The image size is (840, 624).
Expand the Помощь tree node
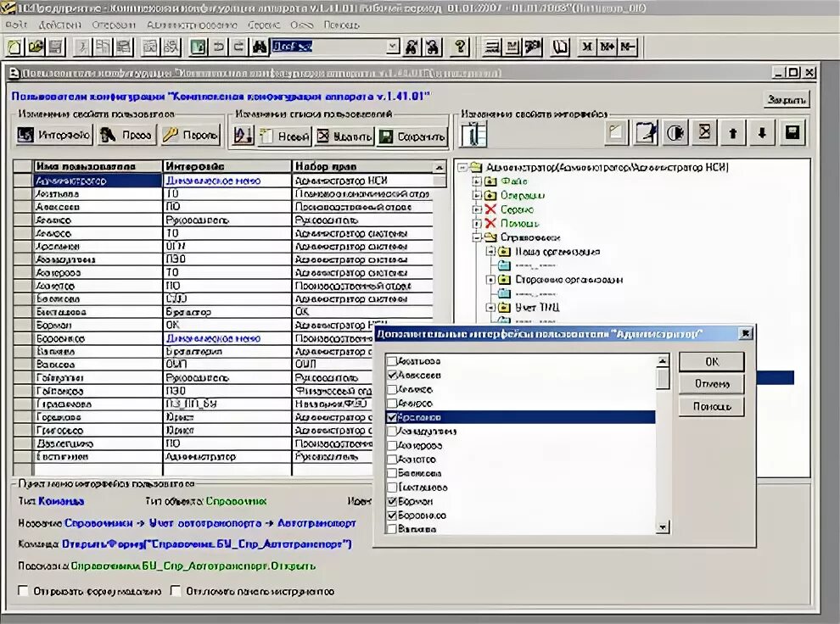coord(476,223)
